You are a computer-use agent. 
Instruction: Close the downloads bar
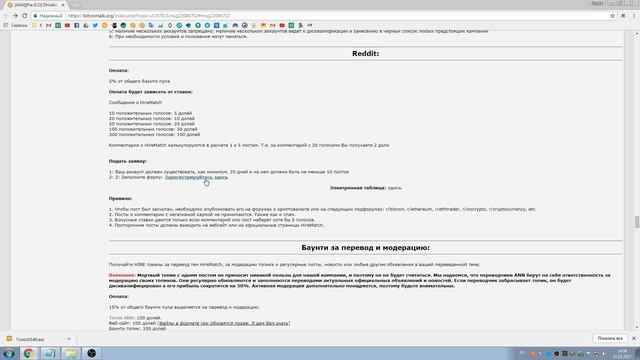[x=633, y=338]
